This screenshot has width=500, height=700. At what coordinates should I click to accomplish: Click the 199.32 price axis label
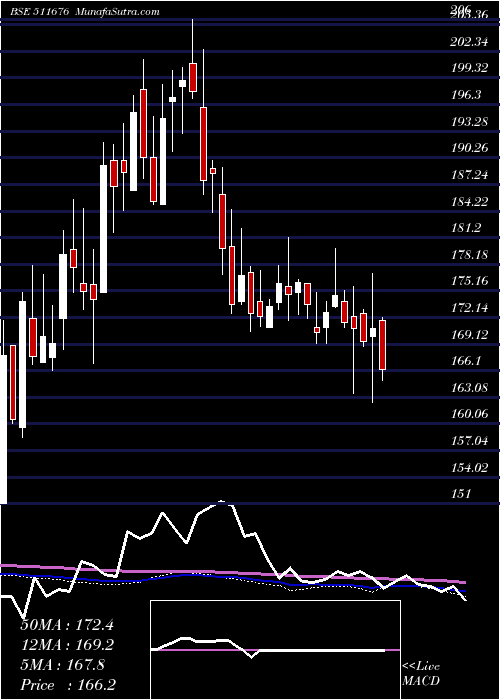pyautogui.click(x=468, y=69)
